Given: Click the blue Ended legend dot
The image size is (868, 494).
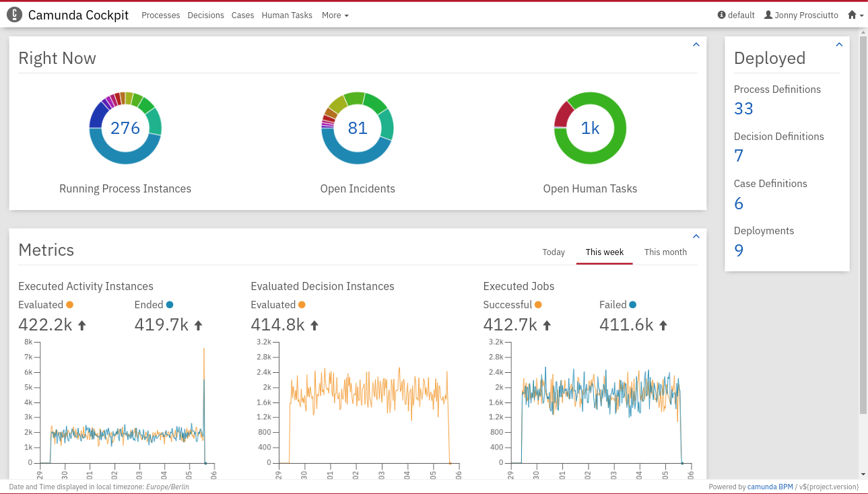Looking at the screenshot, I should (x=170, y=305).
